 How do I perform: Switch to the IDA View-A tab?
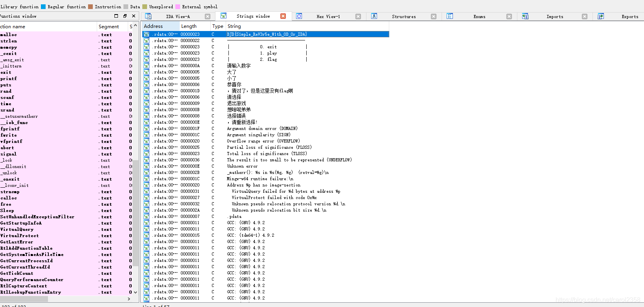click(x=178, y=16)
